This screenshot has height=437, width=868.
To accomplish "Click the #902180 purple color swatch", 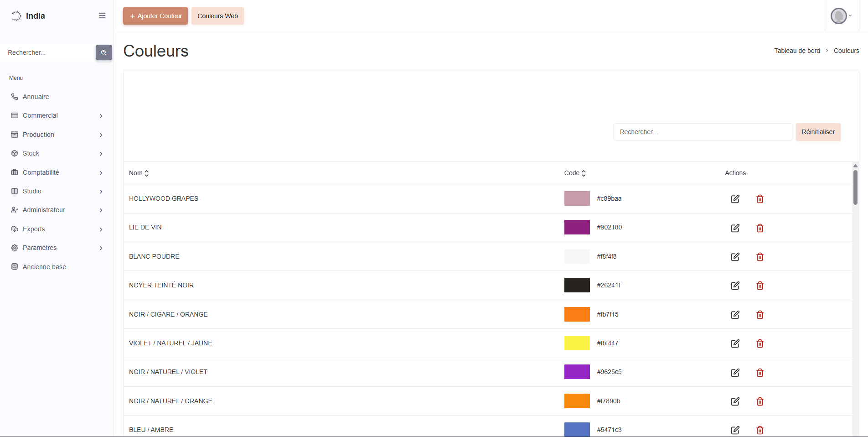I will point(577,227).
